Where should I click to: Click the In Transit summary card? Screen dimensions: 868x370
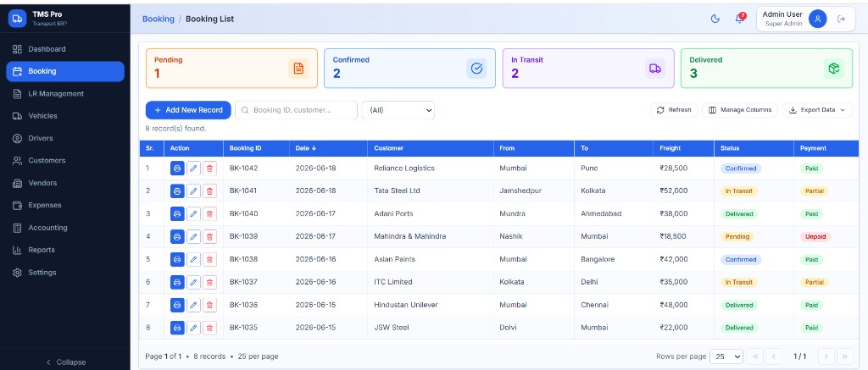coord(588,68)
